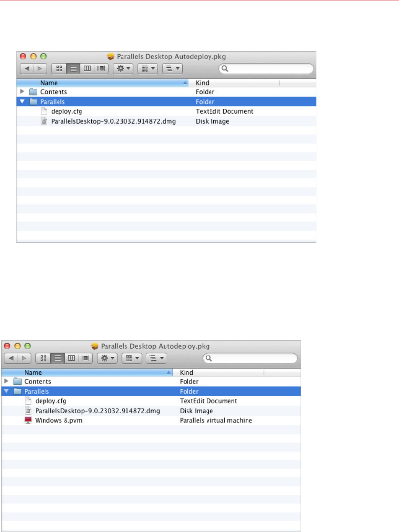Viewport: 399px width, 532px height.
Task: Go forward in upper Finder window
Action: coord(40,69)
